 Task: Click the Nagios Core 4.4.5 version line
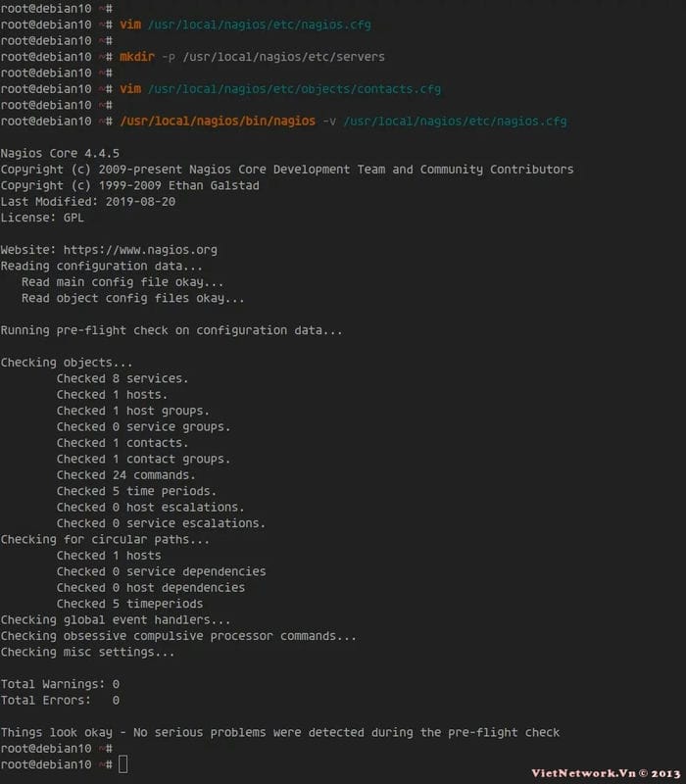click(60, 154)
